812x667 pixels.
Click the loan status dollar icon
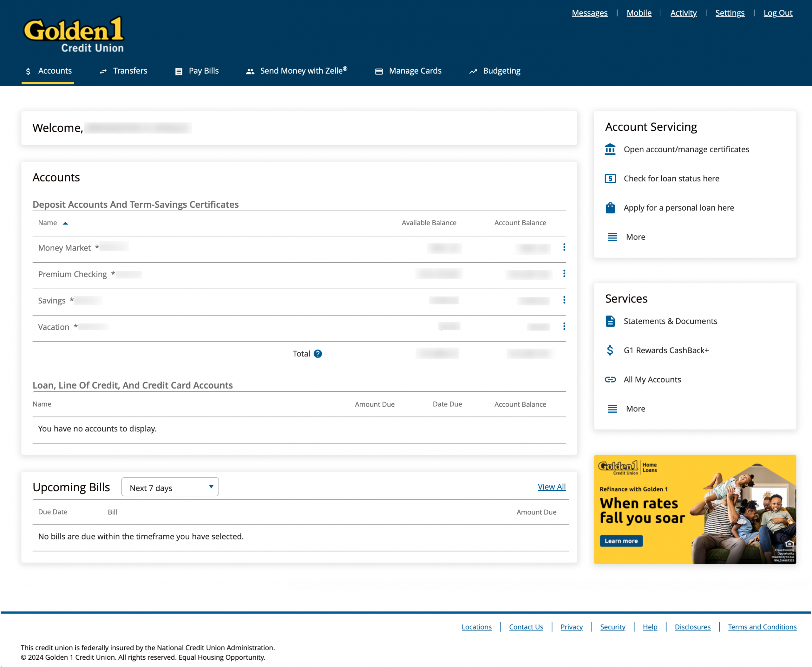610,178
